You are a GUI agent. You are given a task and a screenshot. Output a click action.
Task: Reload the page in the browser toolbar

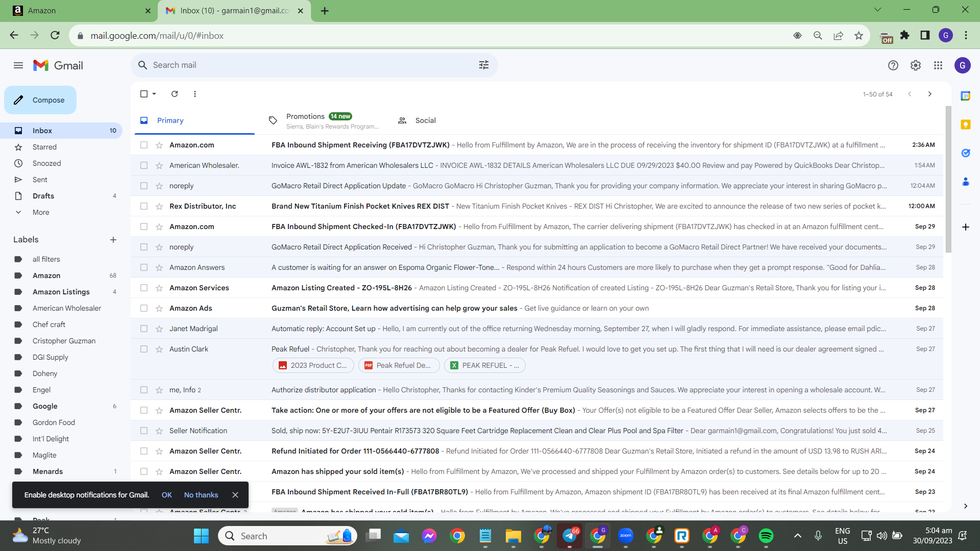[x=55, y=35]
